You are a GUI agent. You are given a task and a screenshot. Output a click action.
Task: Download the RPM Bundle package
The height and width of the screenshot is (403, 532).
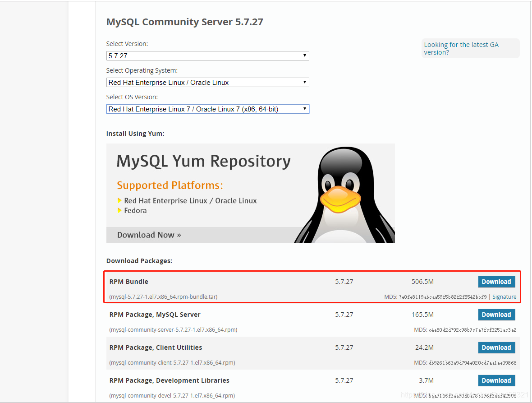tap(496, 281)
